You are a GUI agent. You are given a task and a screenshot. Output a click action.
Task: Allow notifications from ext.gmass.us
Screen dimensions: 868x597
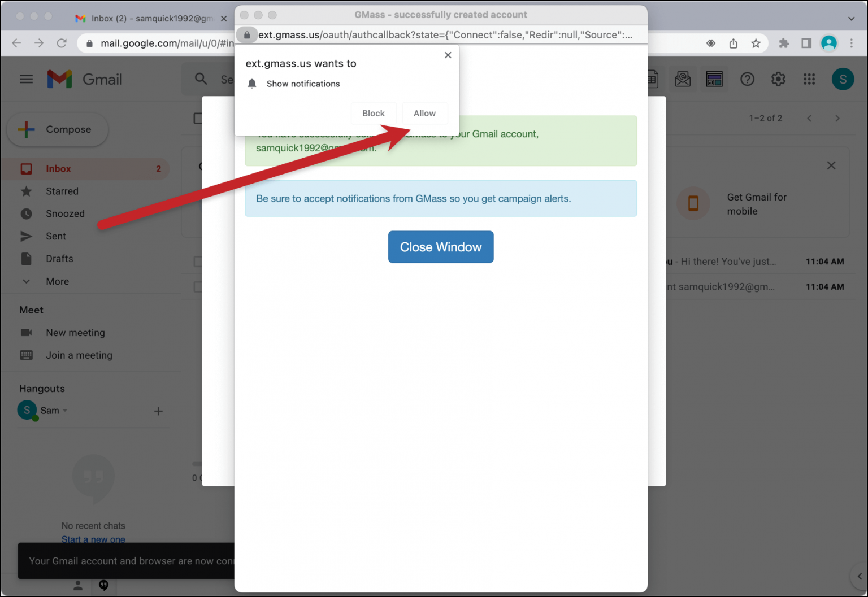click(425, 113)
